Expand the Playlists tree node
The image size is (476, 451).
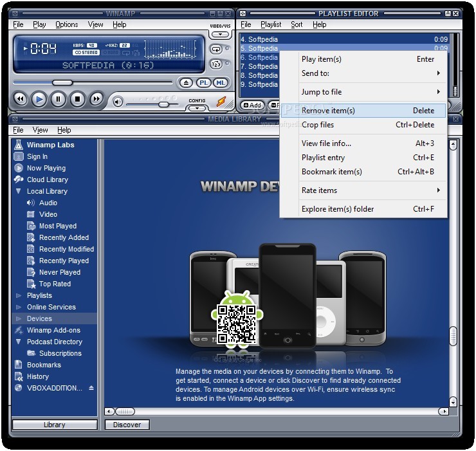[19, 295]
